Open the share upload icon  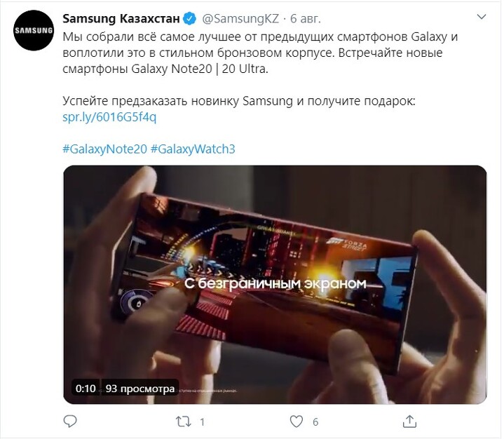point(409,421)
